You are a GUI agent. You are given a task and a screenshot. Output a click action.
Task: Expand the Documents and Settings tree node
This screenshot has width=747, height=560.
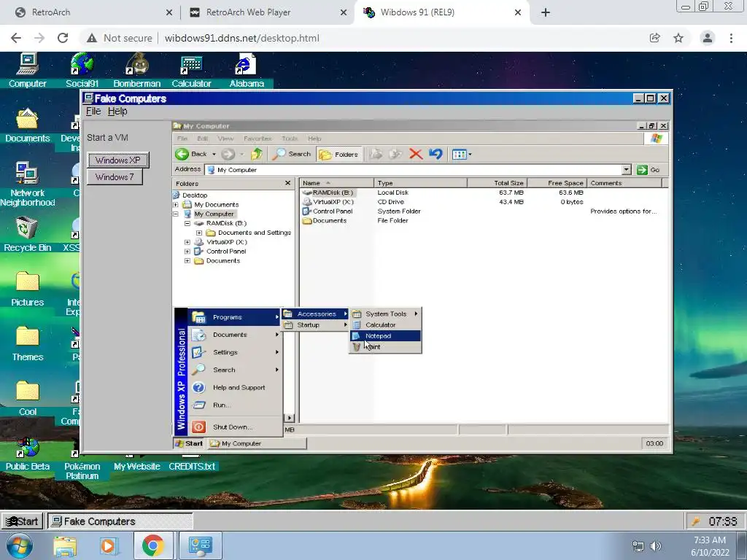pos(199,233)
